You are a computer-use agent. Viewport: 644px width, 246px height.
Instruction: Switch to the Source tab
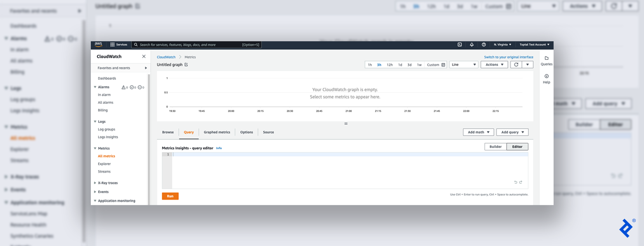click(268, 132)
